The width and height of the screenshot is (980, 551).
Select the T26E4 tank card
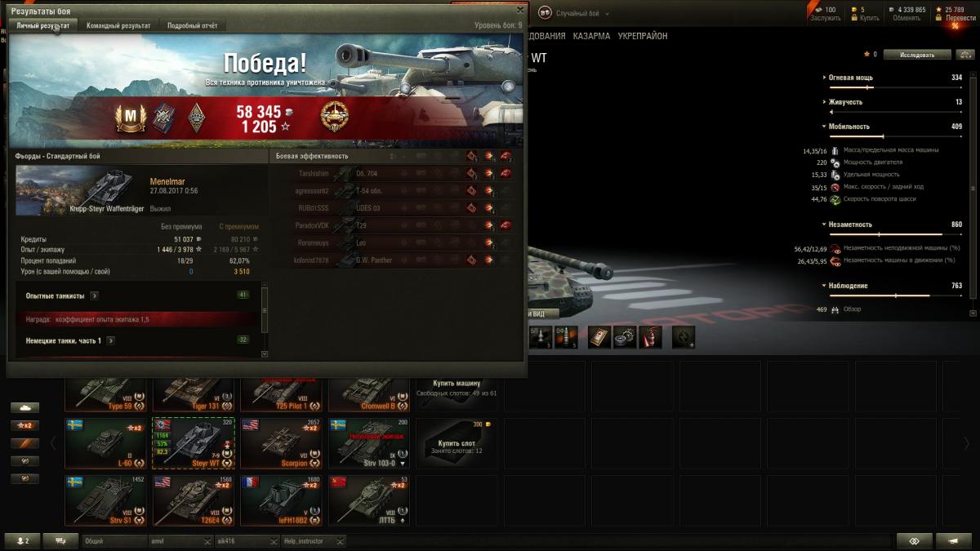point(193,500)
